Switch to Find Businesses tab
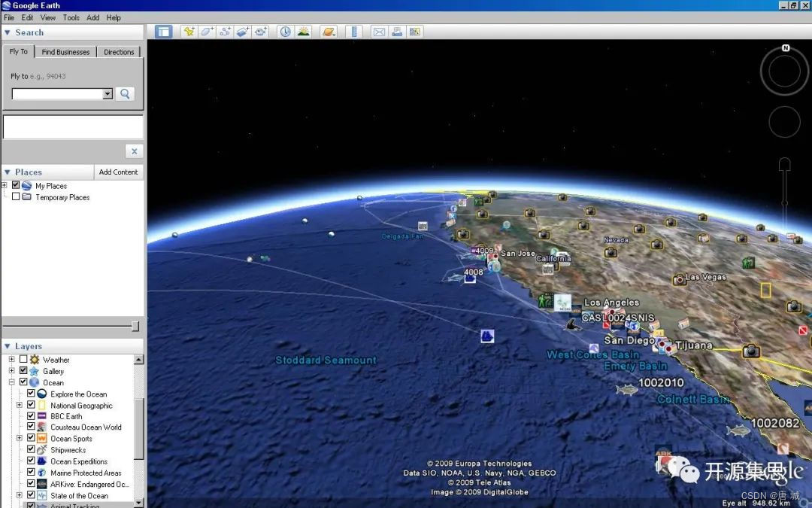Image resolution: width=812 pixels, height=508 pixels. tap(65, 52)
